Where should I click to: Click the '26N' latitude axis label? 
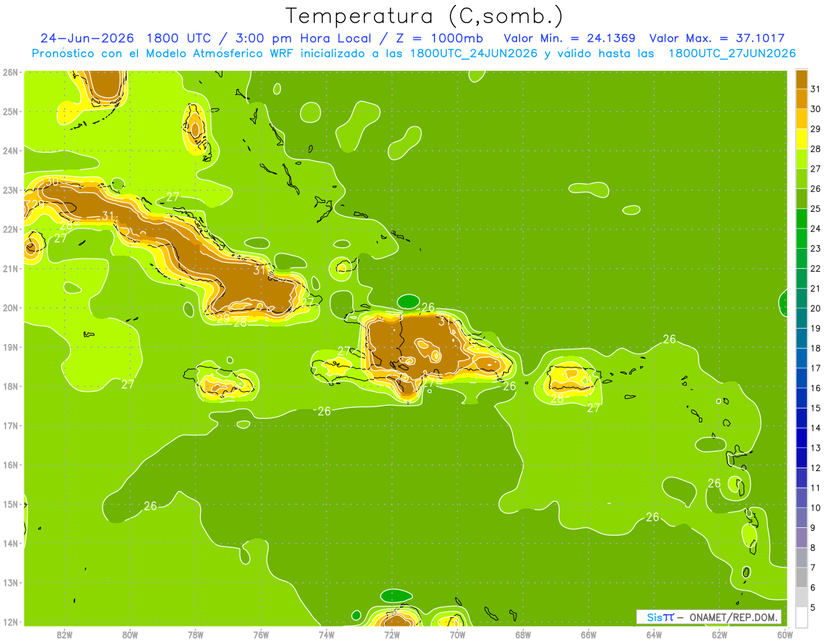10,72
